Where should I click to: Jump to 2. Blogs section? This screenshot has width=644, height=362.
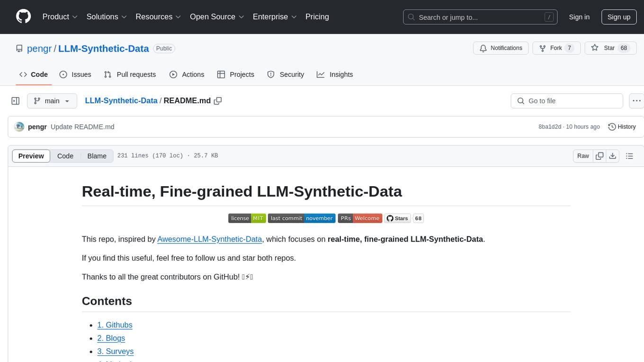point(111,338)
